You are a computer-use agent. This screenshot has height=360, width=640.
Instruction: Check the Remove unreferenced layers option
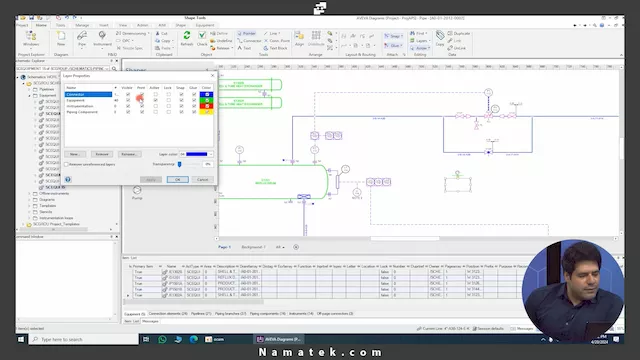tap(67, 164)
